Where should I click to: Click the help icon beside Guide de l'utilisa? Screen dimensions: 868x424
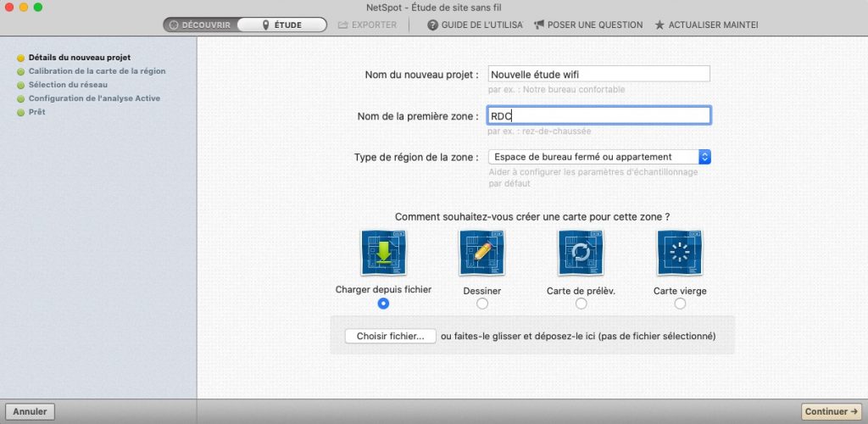pos(432,25)
